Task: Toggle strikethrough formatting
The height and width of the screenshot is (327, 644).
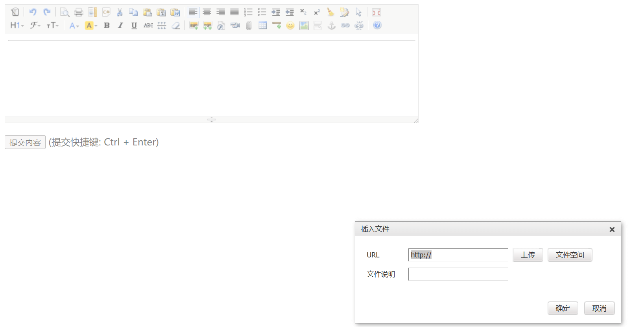Action: (x=148, y=25)
